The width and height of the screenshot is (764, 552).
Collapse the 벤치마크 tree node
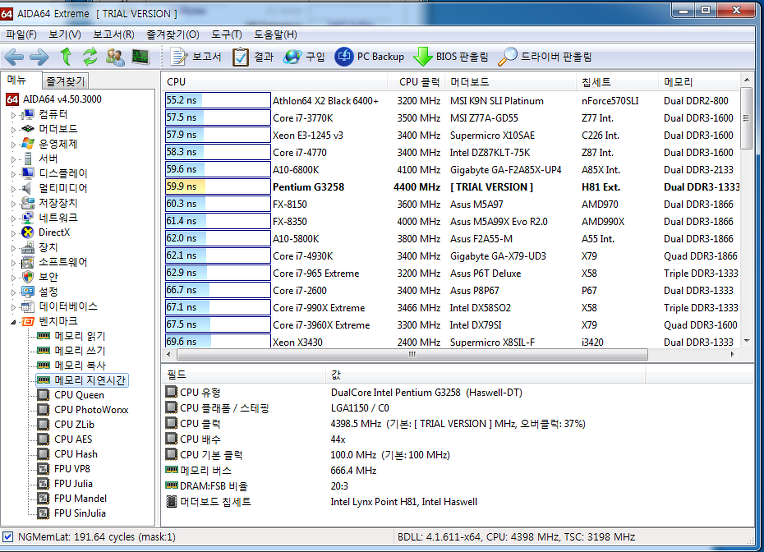(14, 322)
